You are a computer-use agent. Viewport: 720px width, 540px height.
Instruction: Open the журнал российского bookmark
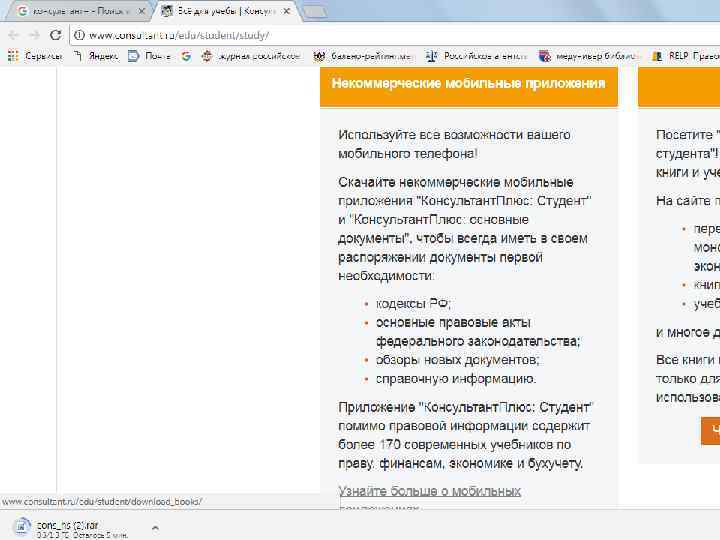(x=251, y=56)
